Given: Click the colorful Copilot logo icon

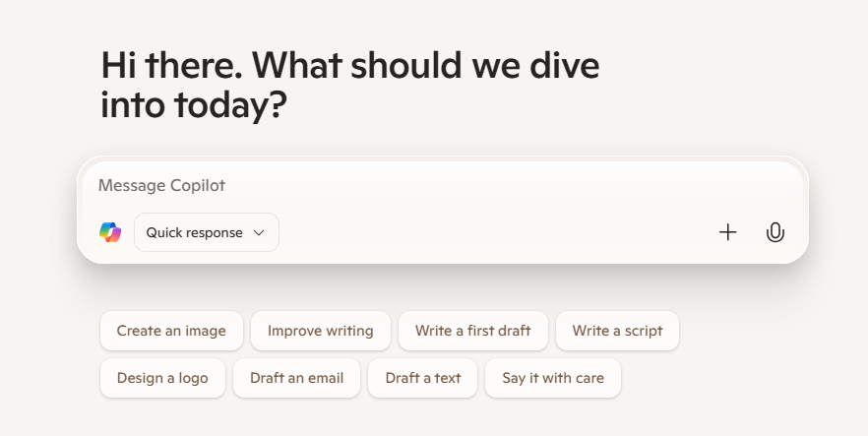Looking at the screenshot, I should click(x=110, y=232).
